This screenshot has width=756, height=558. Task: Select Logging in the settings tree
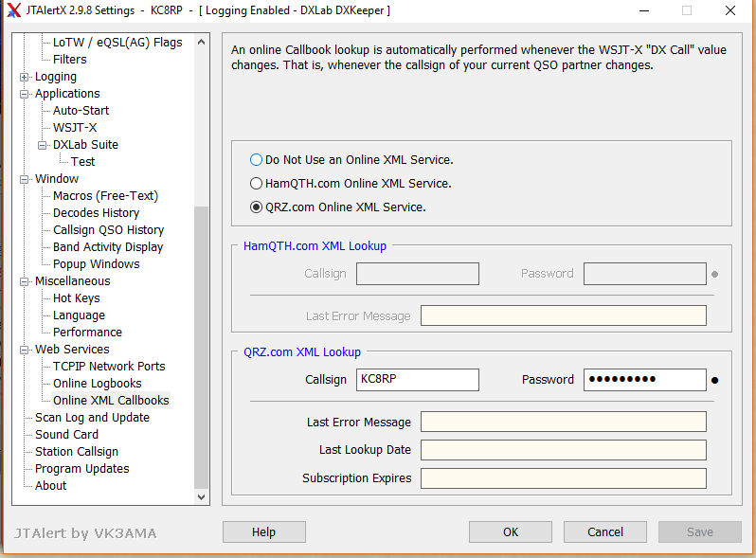[x=56, y=77]
